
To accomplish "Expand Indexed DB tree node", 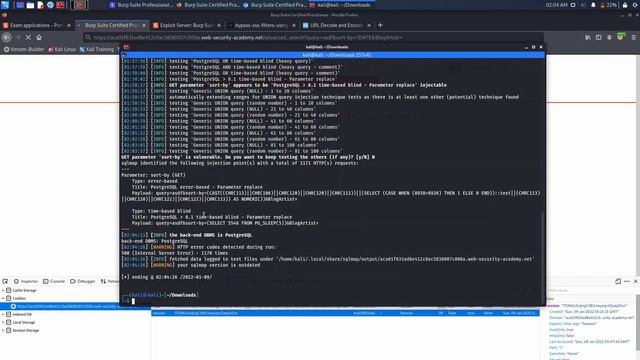I will click(x=3, y=314).
